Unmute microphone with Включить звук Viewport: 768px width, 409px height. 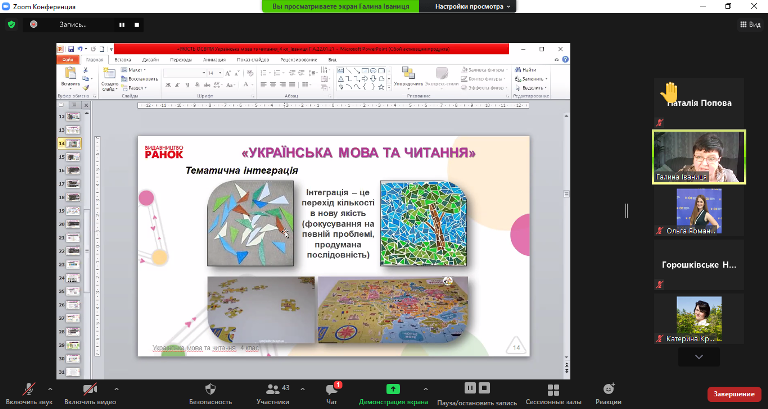[x=29, y=393]
